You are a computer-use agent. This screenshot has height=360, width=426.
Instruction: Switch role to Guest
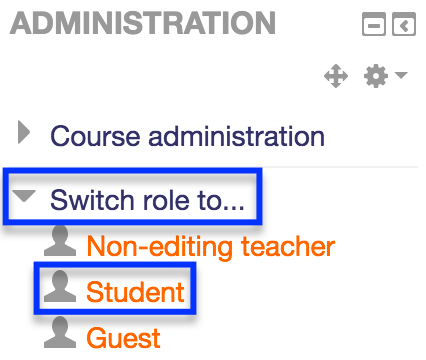tap(123, 338)
